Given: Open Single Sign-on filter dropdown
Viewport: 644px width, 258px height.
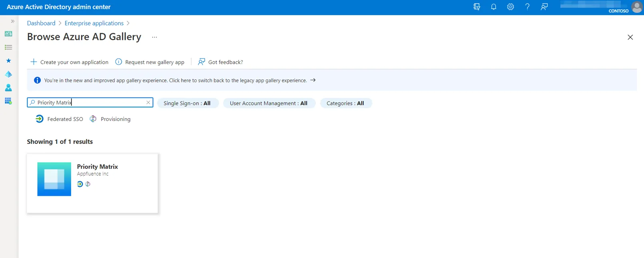Looking at the screenshot, I should (x=187, y=103).
